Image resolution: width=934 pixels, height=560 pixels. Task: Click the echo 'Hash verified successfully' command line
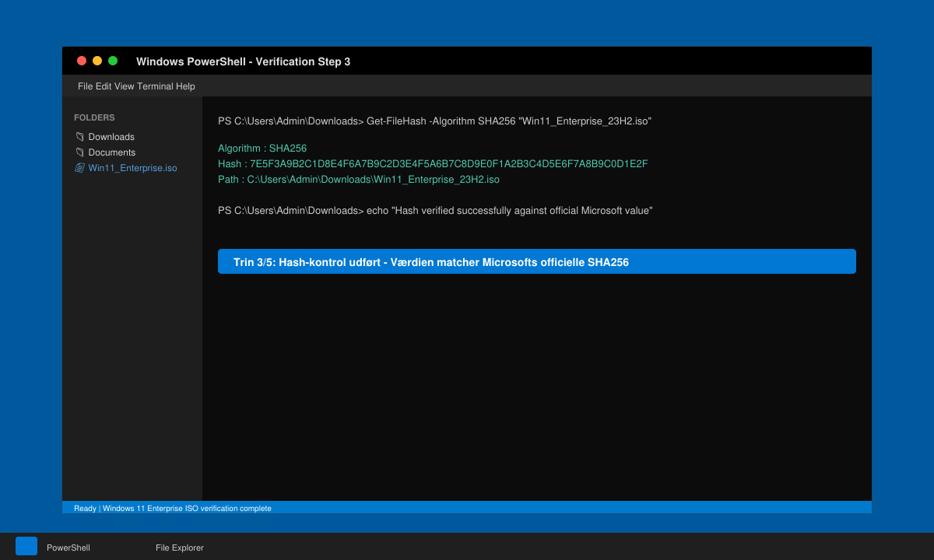[435, 211]
